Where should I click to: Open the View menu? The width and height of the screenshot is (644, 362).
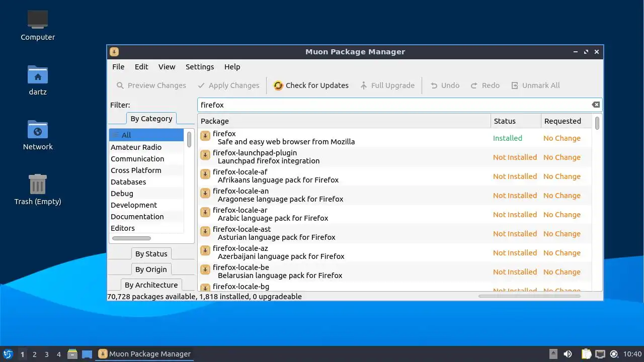(x=167, y=67)
